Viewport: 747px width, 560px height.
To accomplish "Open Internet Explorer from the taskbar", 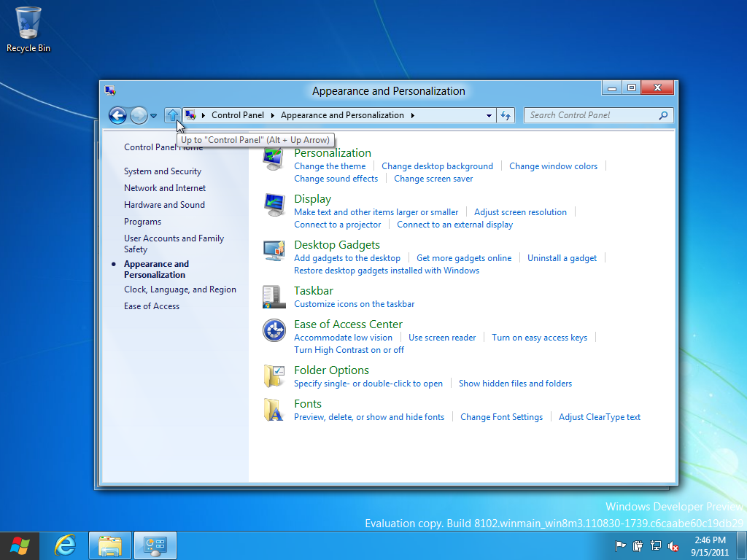I will click(x=66, y=545).
